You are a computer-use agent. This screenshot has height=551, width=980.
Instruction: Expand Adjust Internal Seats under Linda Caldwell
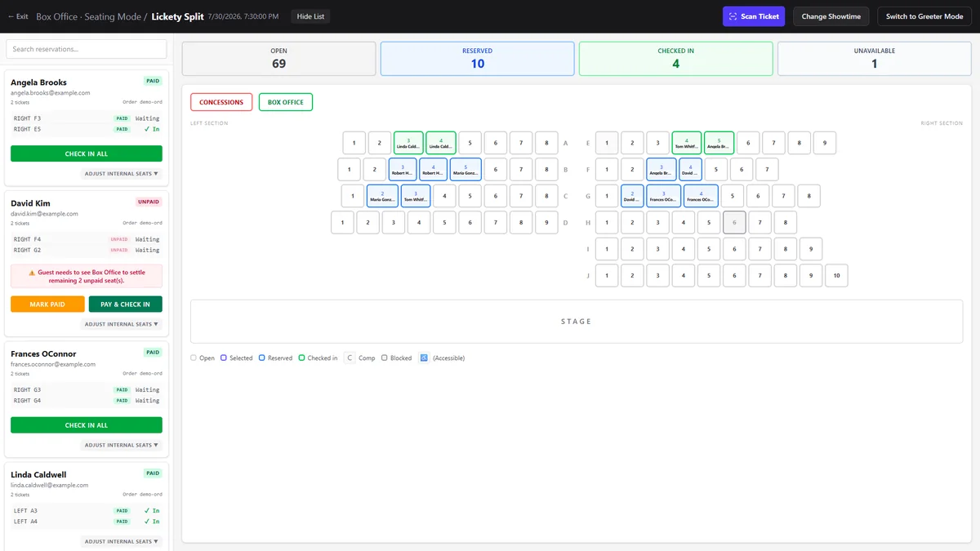(x=122, y=541)
